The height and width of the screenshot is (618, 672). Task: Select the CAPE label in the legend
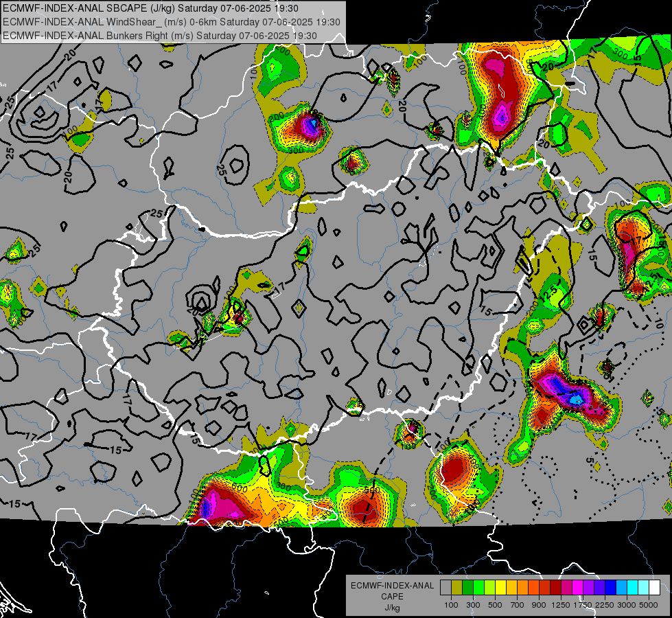tap(392, 597)
